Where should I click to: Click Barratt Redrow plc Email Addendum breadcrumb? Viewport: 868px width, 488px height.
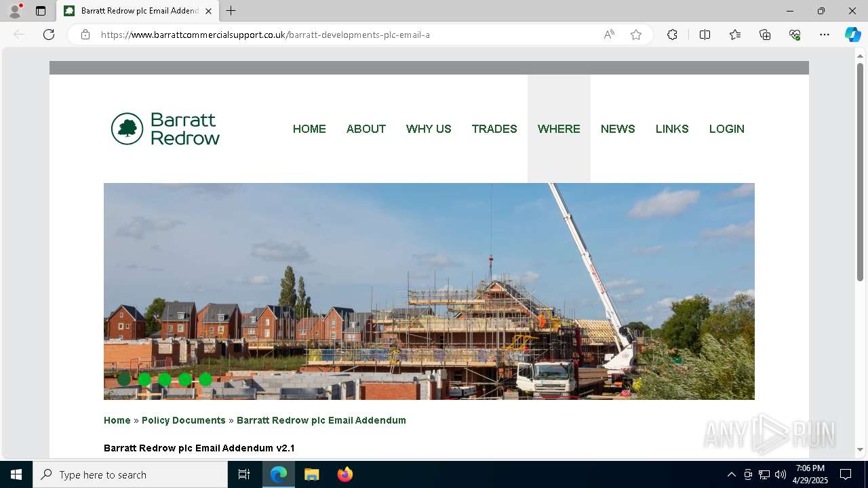tap(321, 420)
